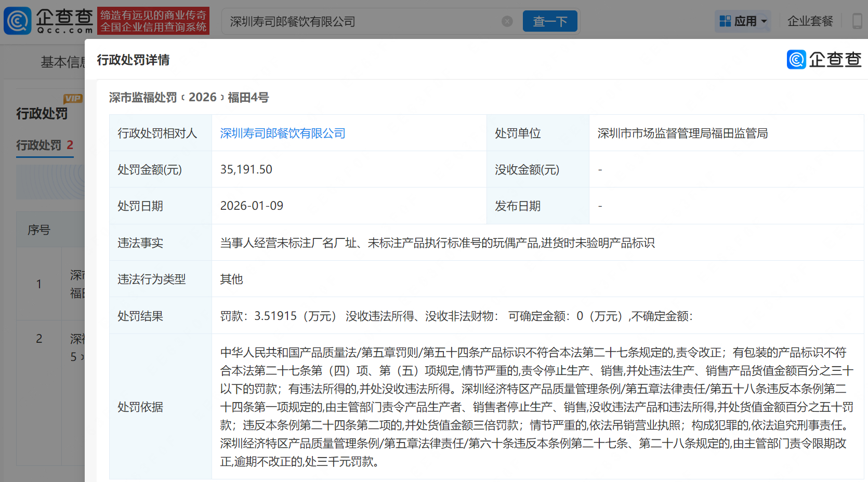
Task: Click the 查一下 search button
Action: (550, 21)
